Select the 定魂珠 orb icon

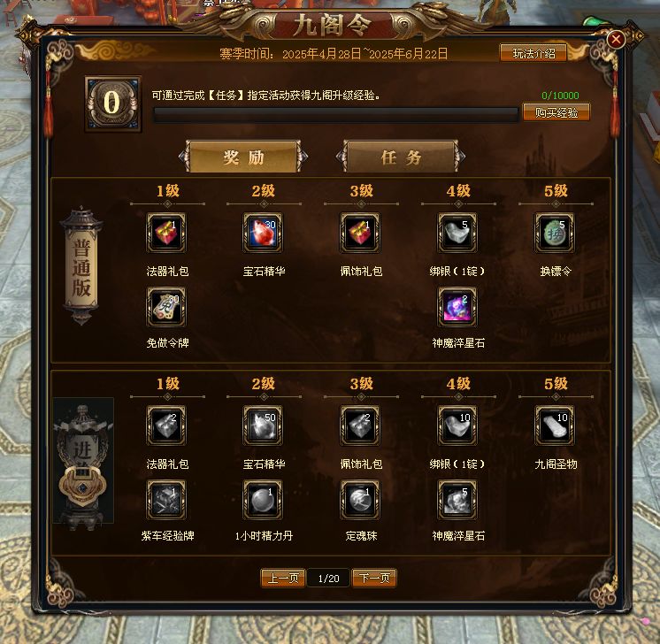[x=360, y=500]
